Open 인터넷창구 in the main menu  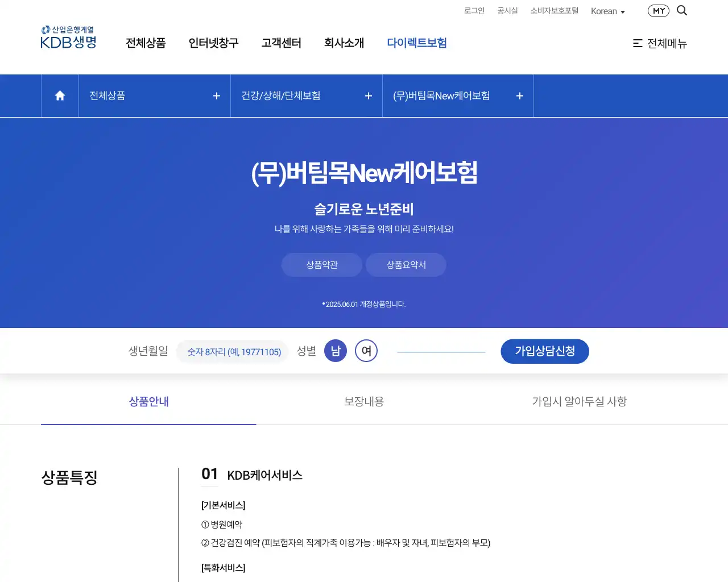coord(213,43)
